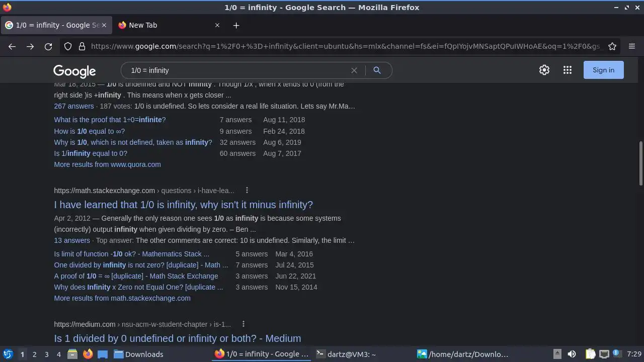Close the New Tab browser tab
644x362 pixels.
(217, 25)
